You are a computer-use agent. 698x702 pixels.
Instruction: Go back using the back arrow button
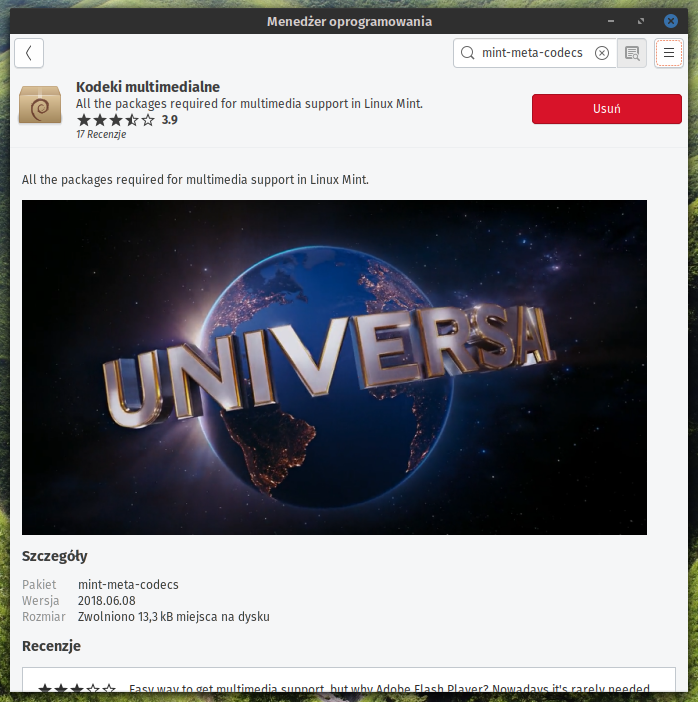point(29,53)
